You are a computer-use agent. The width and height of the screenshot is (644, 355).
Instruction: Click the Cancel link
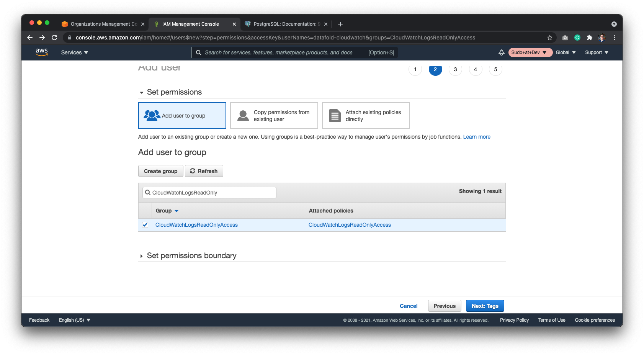409,306
